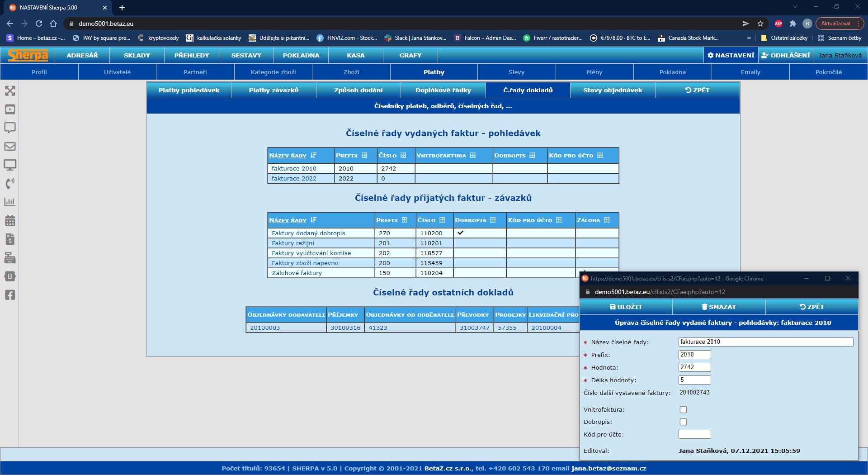Viewport: 868px width, 475px height.
Task: Open the envelope mail sidebar icon
Action: 10,147
